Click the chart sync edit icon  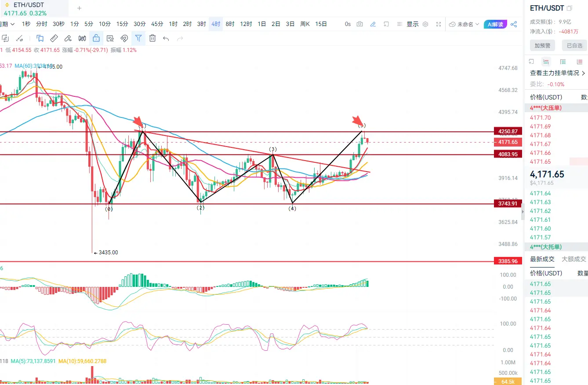pos(5,38)
